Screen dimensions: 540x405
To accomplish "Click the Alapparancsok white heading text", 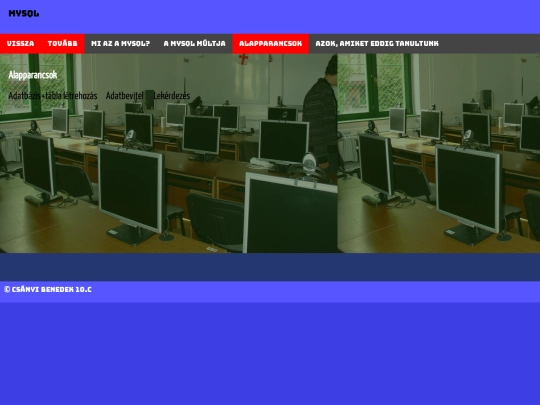I will 33,75.
